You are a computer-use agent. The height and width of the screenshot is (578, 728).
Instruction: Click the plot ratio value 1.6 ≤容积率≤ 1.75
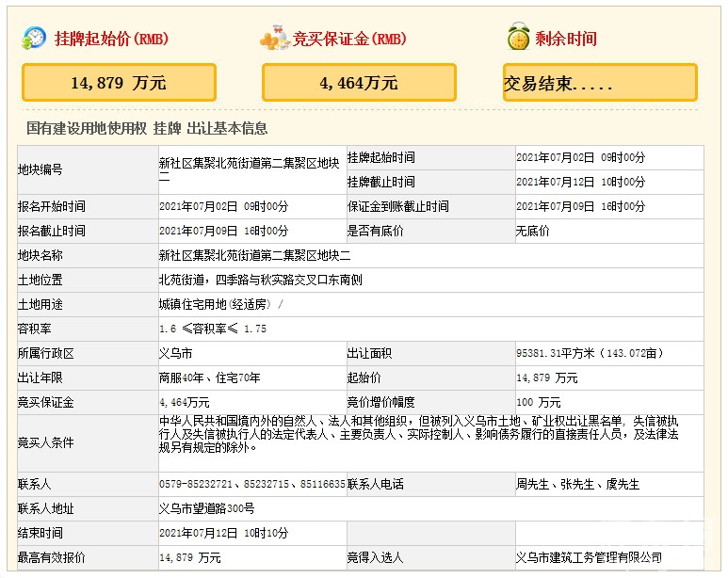coord(214,329)
